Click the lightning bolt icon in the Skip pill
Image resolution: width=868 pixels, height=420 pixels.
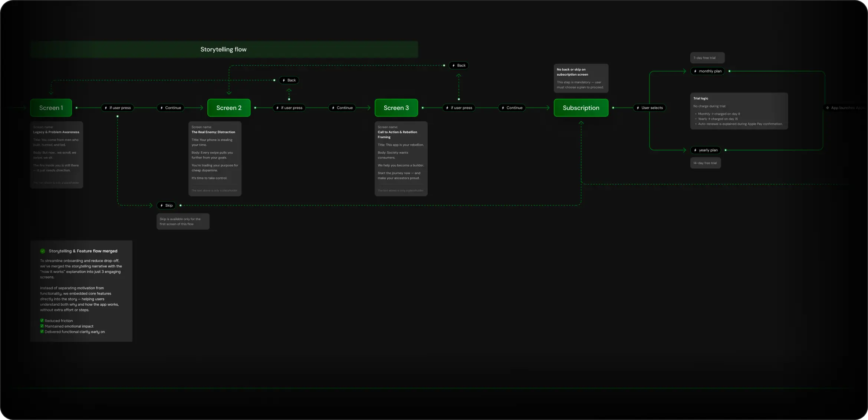[x=162, y=206]
